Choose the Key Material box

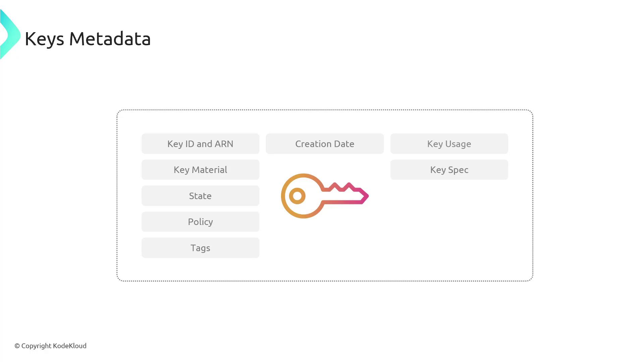(x=200, y=170)
